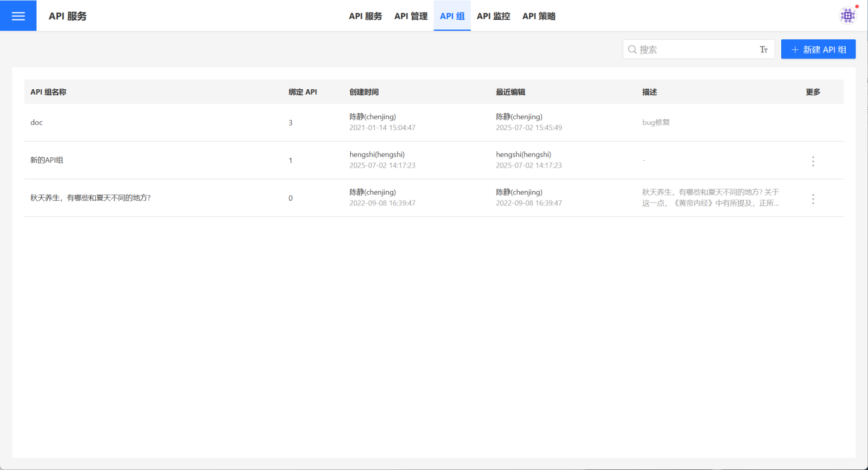Click bound API count 0 for 秋天养生
868x470 pixels.
[x=291, y=198]
